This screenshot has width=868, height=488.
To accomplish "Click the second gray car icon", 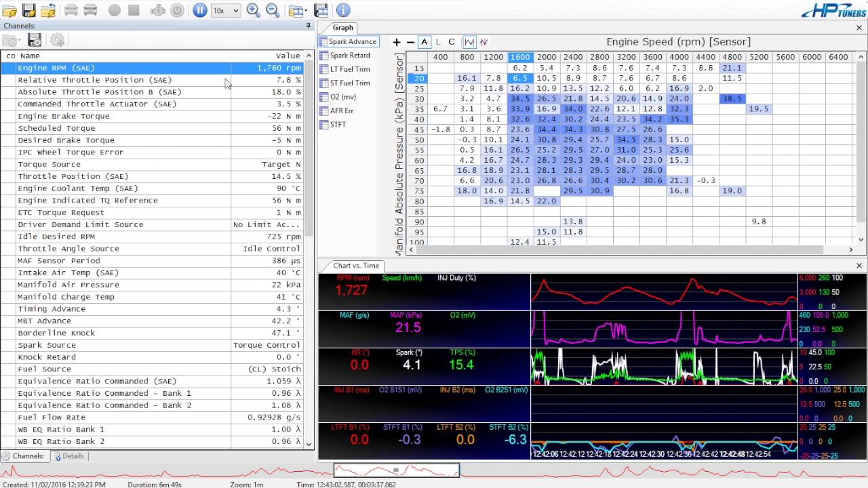I will 90,10.
